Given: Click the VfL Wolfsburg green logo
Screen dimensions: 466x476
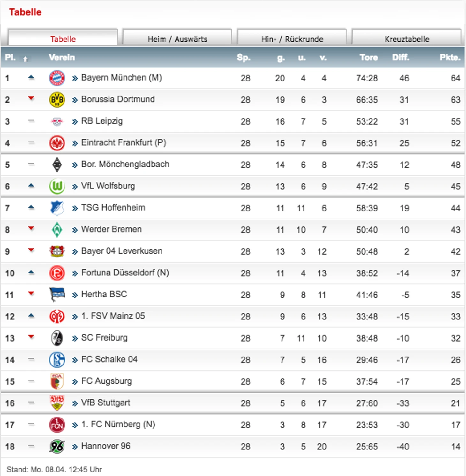Looking at the screenshot, I should (x=57, y=186).
